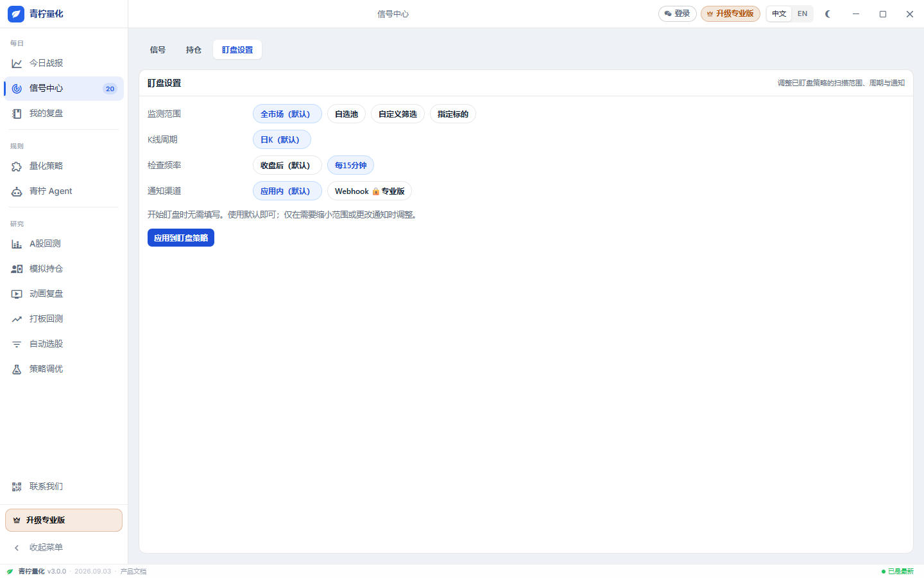Click the 已是最新 update status
The width and height of the screenshot is (924, 578).
coord(898,572)
